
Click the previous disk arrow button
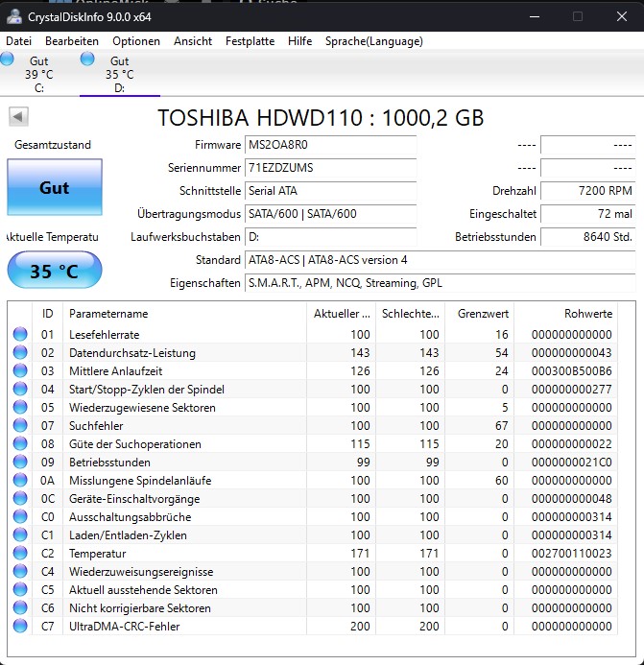(x=18, y=116)
